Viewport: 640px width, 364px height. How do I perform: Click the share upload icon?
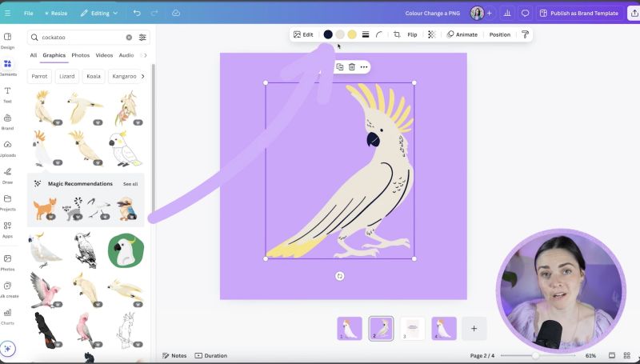634,13
